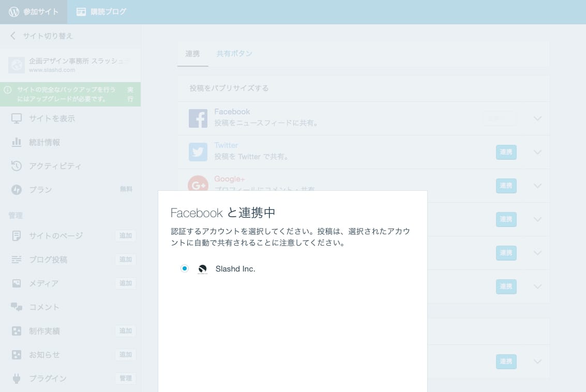Click the www.slashd.com site address
Image resolution: width=586 pixels, height=392 pixels.
click(52, 70)
